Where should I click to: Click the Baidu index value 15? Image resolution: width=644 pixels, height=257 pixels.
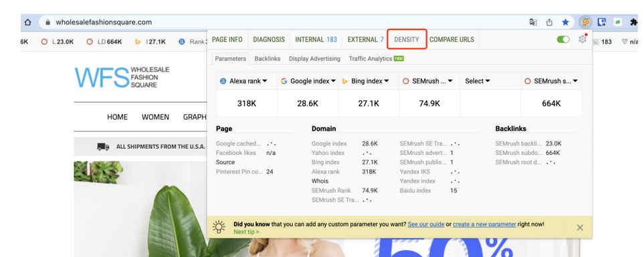(453, 191)
